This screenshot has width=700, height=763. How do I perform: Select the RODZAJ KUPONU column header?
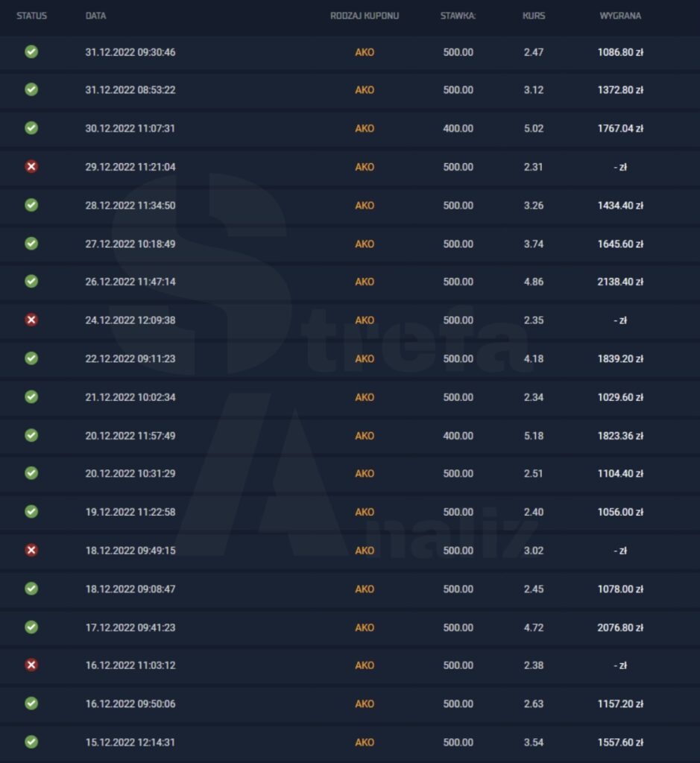pyautogui.click(x=365, y=16)
